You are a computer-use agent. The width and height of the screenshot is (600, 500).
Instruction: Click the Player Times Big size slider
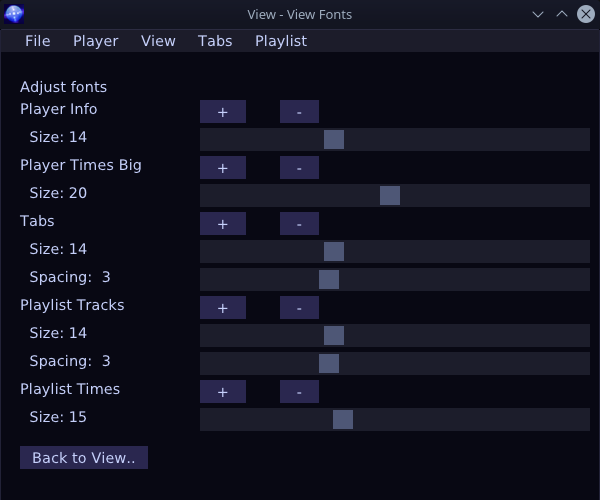point(395,195)
